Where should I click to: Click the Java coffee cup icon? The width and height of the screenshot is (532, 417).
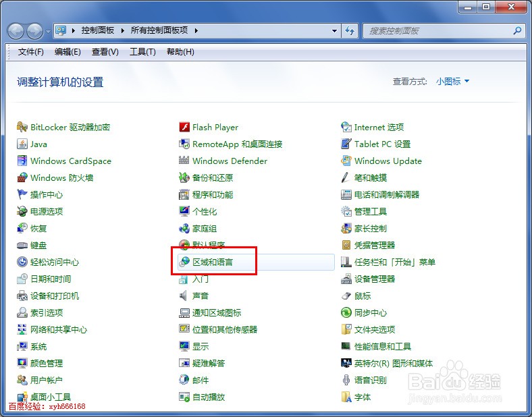(22, 144)
